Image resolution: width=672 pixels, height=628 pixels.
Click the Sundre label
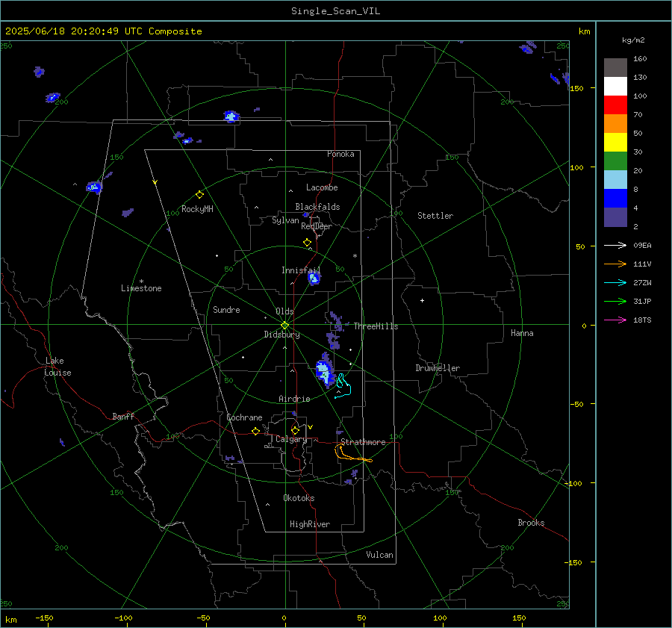click(226, 309)
